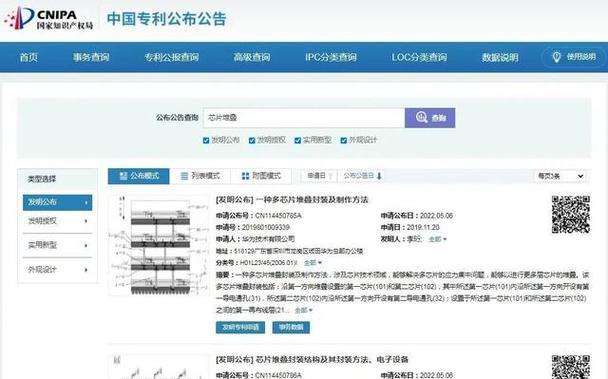Open the 专利公报查询 nav item

point(172,57)
